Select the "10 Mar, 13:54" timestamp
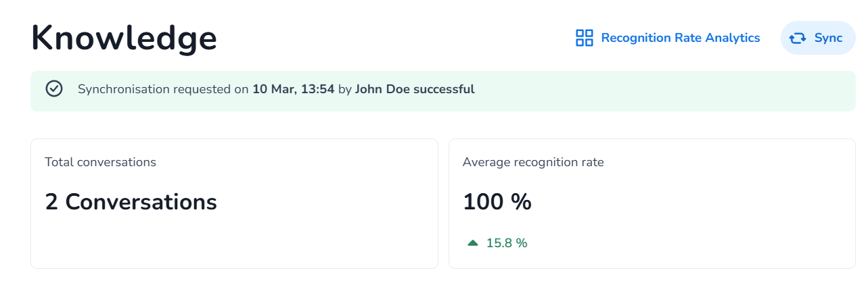This screenshot has width=868, height=281. pos(293,89)
